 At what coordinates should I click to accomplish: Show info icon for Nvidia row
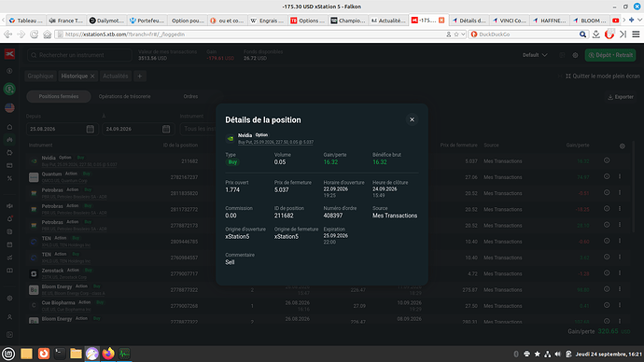[607, 160]
